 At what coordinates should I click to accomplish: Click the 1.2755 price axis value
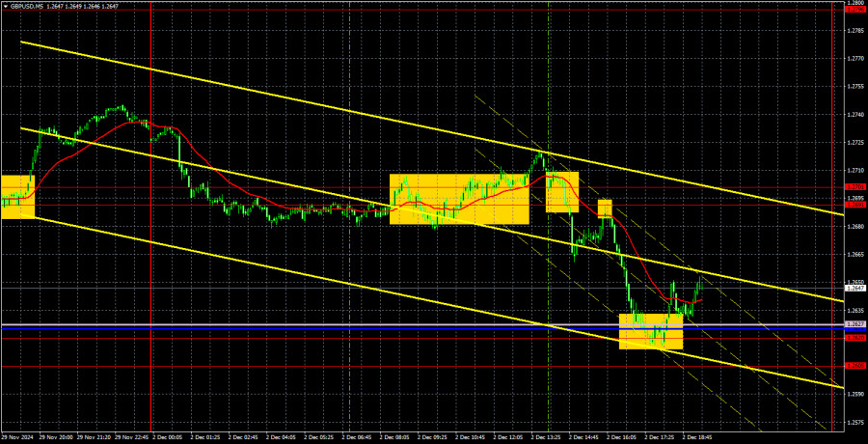(x=855, y=87)
